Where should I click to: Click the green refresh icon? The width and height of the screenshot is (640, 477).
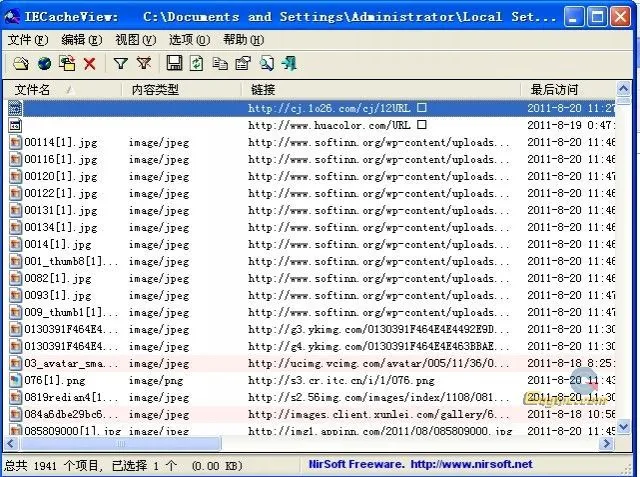pyautogui.click(x=197, y=64)
